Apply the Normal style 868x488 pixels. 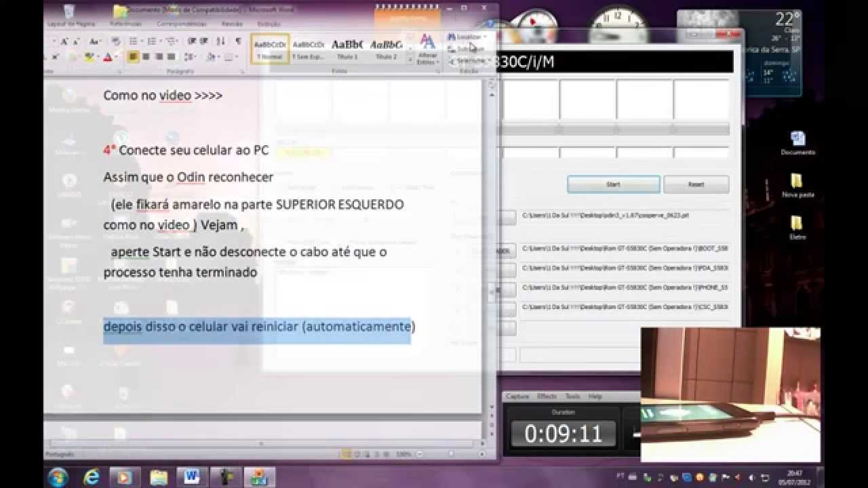(270, 49)
